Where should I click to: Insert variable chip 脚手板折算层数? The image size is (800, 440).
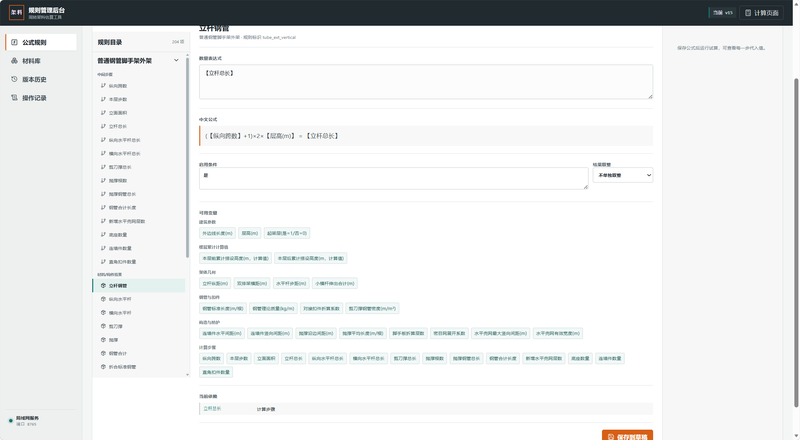point(408,333)
